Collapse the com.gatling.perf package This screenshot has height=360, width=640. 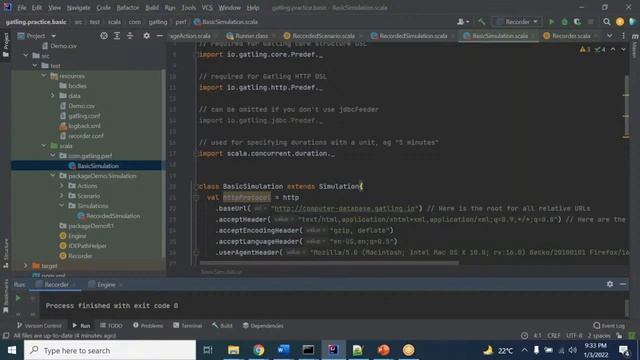(x=53, y=156)
